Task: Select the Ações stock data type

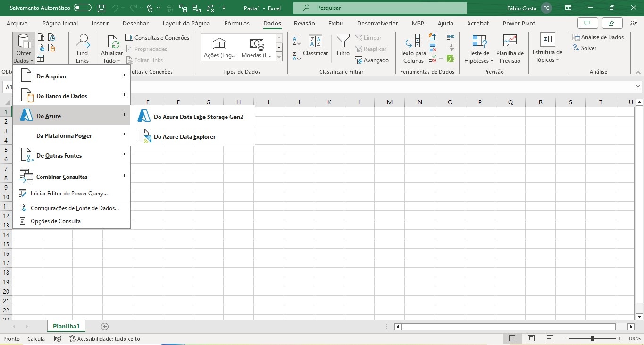Action: (x=219, y=49)
